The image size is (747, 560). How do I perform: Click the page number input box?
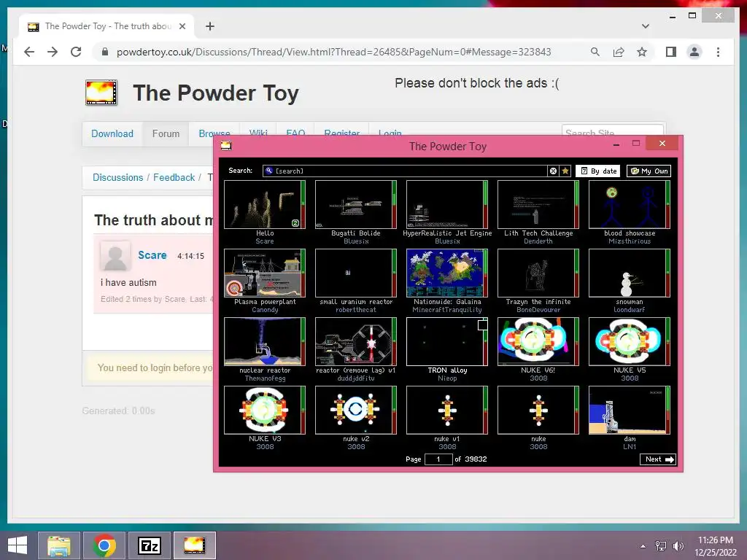[438, 459]
